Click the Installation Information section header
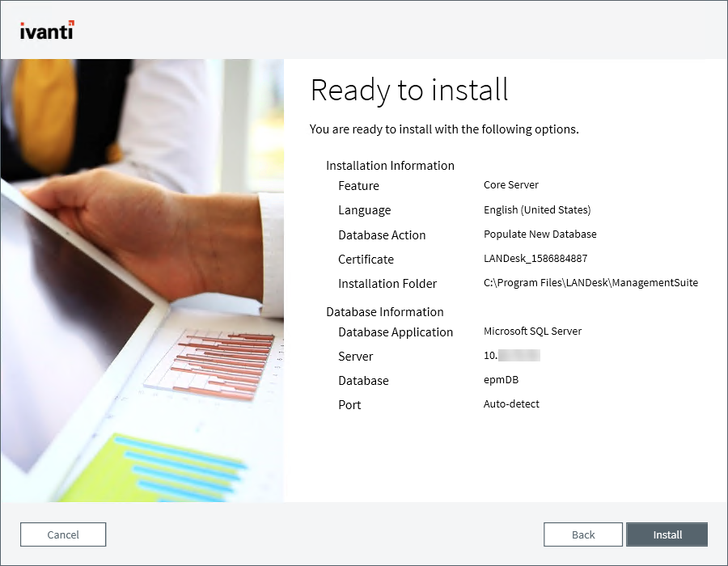Image resolution: width=728 pixels, height=566 pixels. (x=390, y=165)
